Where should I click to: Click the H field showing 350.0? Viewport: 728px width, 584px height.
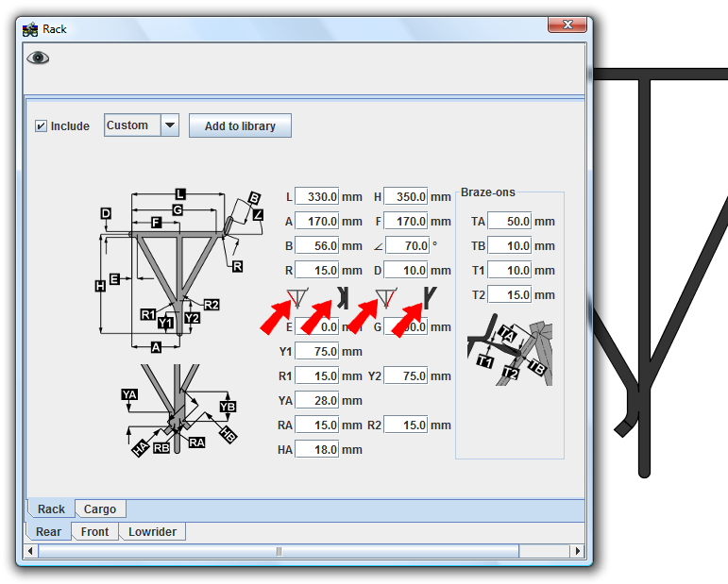[x=405, y=196]
